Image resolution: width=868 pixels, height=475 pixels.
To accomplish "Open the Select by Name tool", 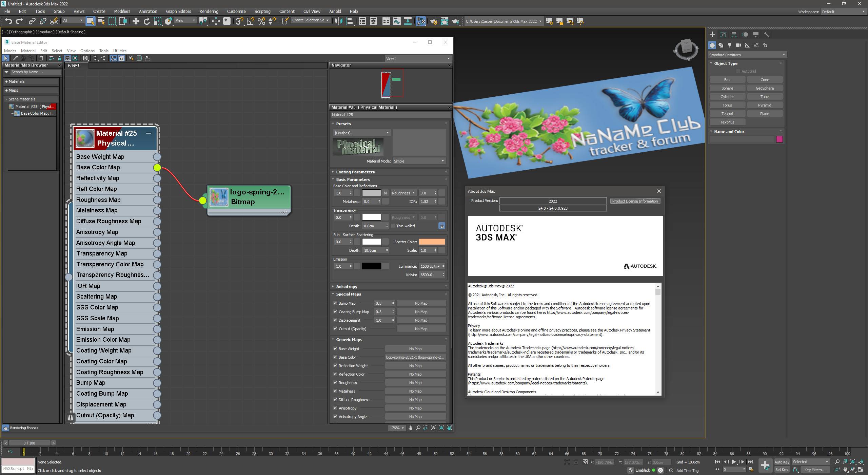I will click(x=101, y=21).
